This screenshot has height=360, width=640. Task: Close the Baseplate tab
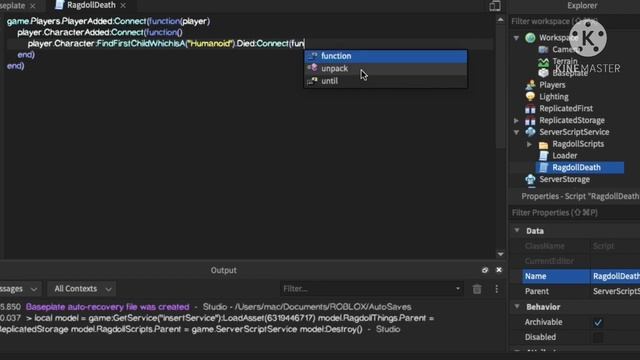[33, 6]
